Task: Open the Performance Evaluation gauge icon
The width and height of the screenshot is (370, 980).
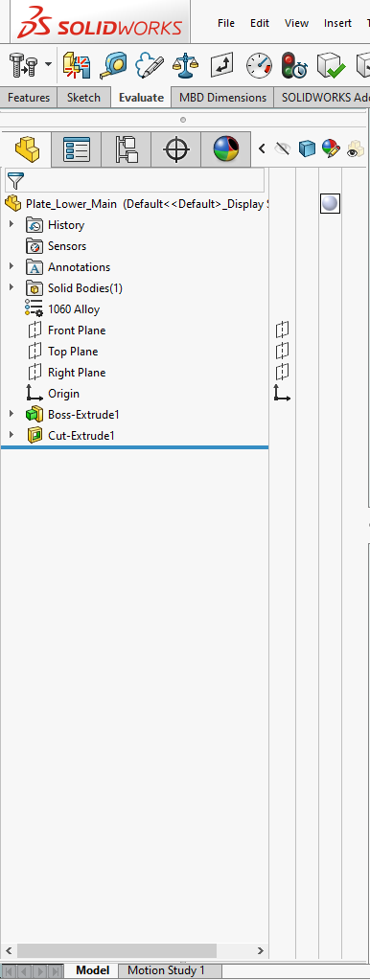Action: [260, 63]
